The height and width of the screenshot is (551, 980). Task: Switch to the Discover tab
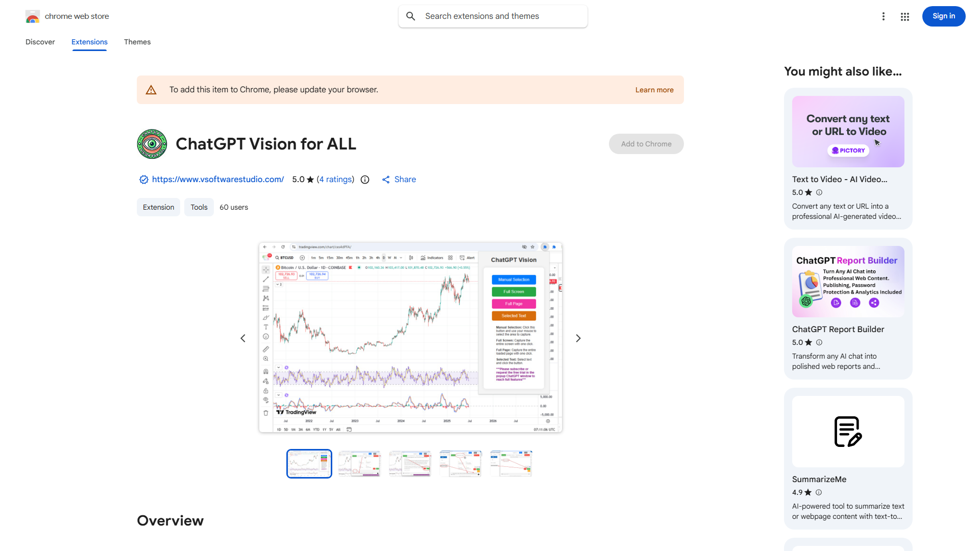(x=40, y=42)
